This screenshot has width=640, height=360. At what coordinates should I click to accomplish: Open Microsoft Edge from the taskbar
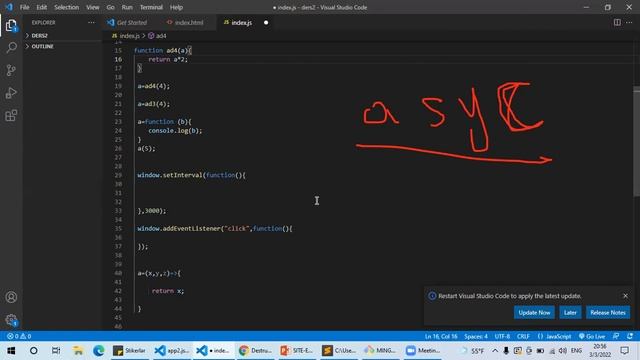point(98,351)
